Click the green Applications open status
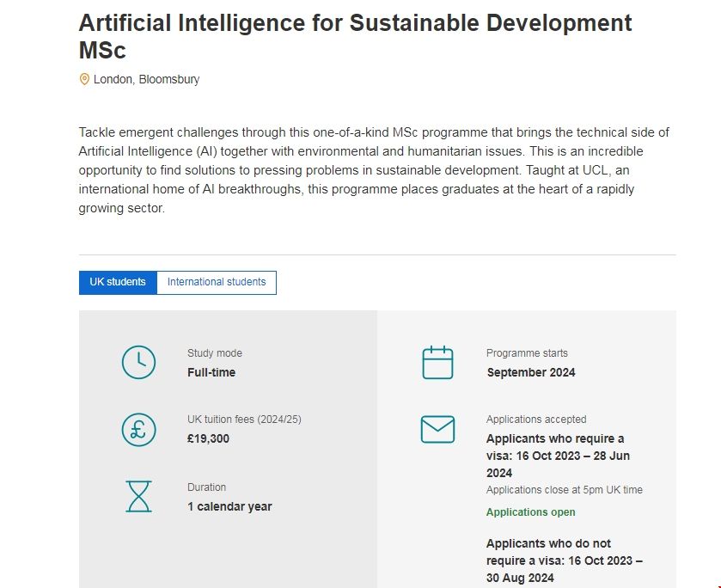The image size is (721, 588). pos(531,512)
